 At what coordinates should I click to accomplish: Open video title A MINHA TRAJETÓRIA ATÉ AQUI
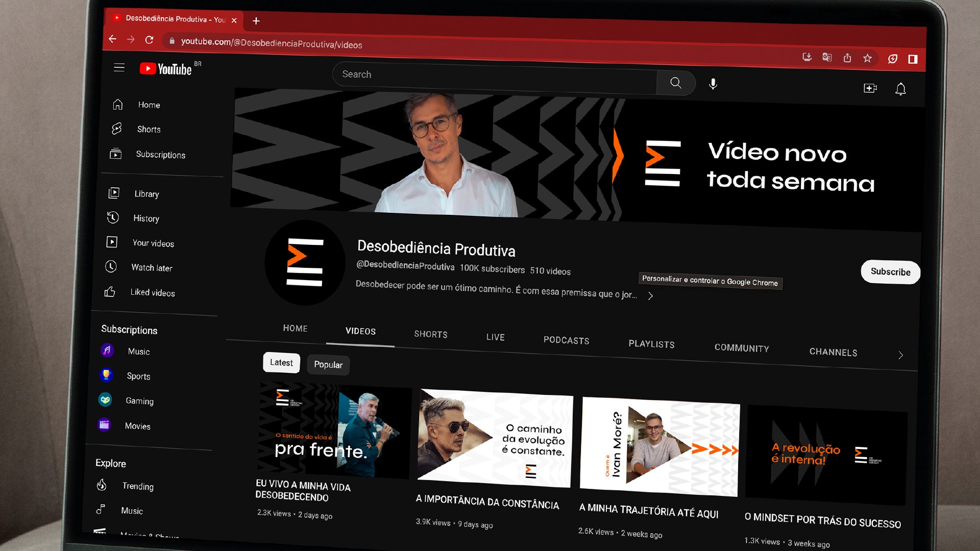tap(649, 511)
